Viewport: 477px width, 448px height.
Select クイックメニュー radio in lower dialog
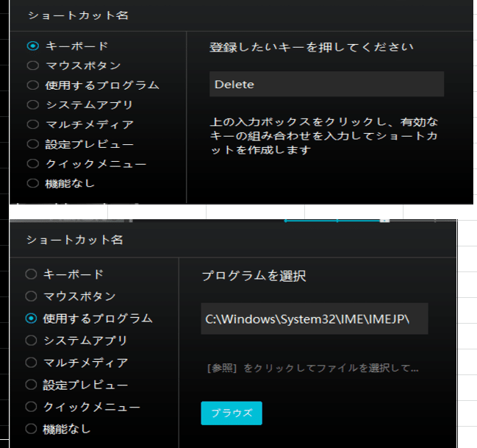31,407
